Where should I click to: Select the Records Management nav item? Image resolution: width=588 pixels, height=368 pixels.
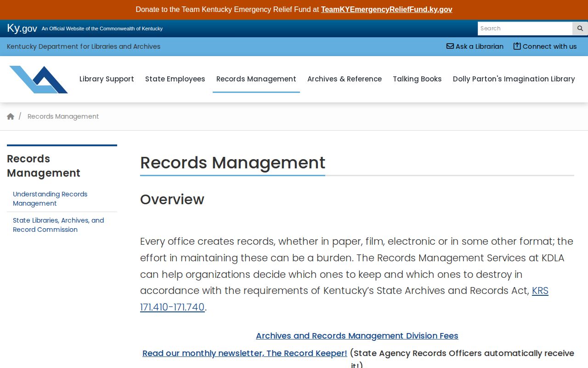256,79
